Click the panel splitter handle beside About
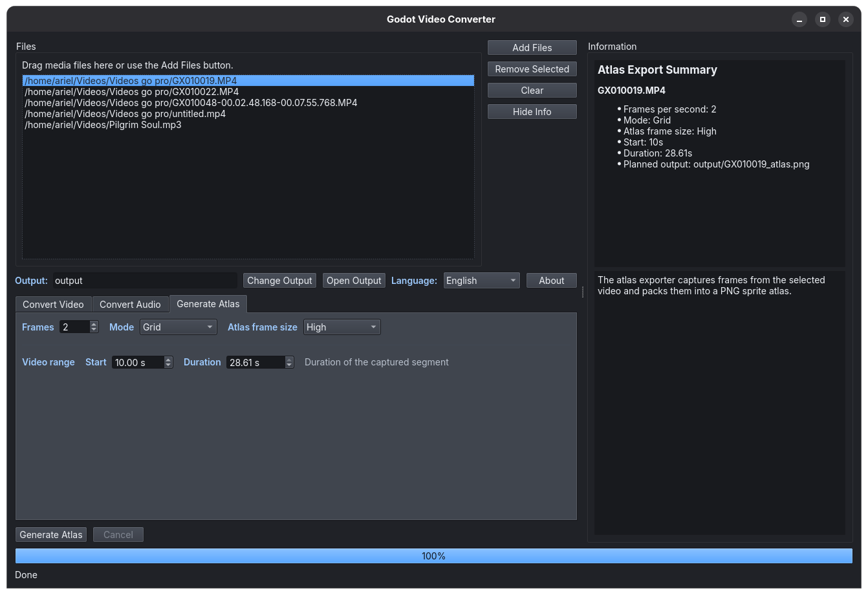The width and height of the screenshot is (868, 595). point(582,292)
